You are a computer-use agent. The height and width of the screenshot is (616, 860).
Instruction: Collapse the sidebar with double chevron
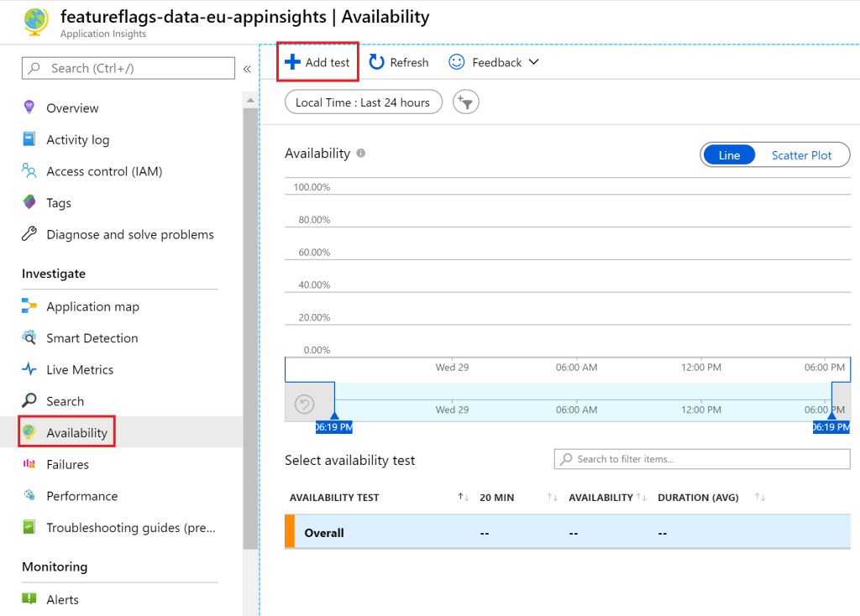tap(247, 69)
